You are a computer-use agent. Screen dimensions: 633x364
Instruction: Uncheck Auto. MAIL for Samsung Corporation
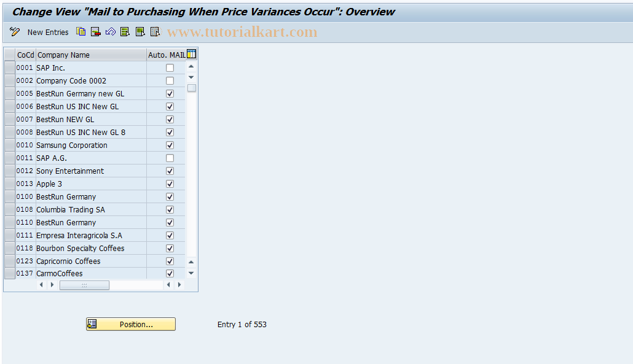(x=170, y=145)
